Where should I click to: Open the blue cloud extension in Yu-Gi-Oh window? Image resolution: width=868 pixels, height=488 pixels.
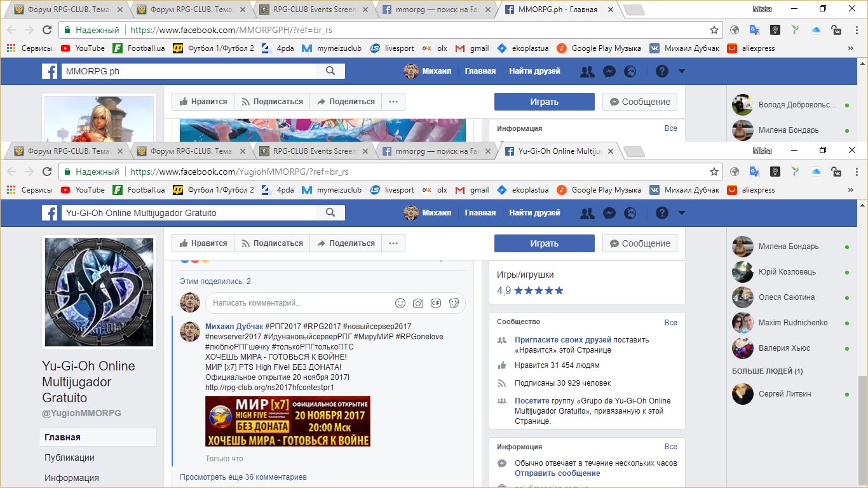pyautogui.click(x=817, y=172)
